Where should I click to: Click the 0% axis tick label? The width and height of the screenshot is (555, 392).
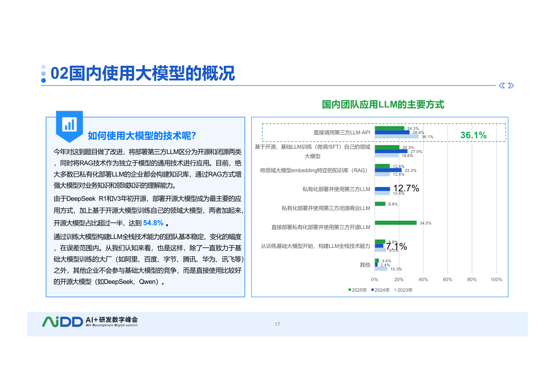[375, 279]
